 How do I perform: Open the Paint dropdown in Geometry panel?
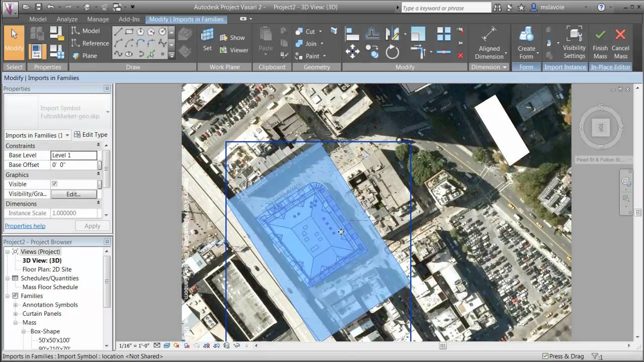pos(325,56)
